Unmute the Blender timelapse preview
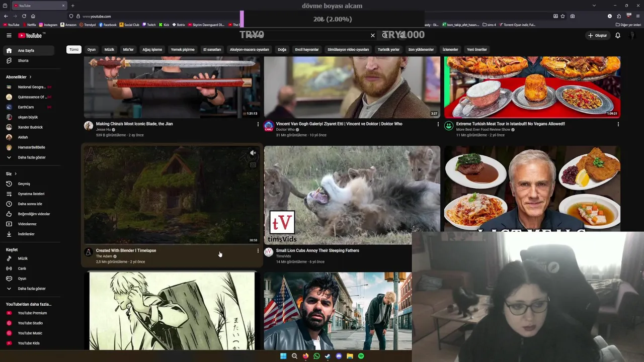This screenshot has width=644, height=362. click(x=253, y=153)
